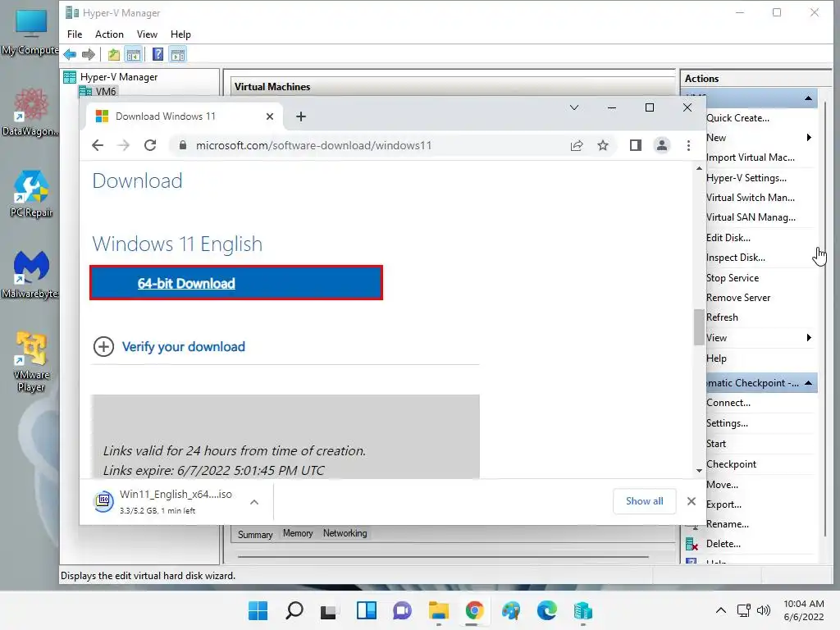This screenshot has height=630, width=840.
Task: Show hidden system tray icons chevron
Action: pos(721,610)
